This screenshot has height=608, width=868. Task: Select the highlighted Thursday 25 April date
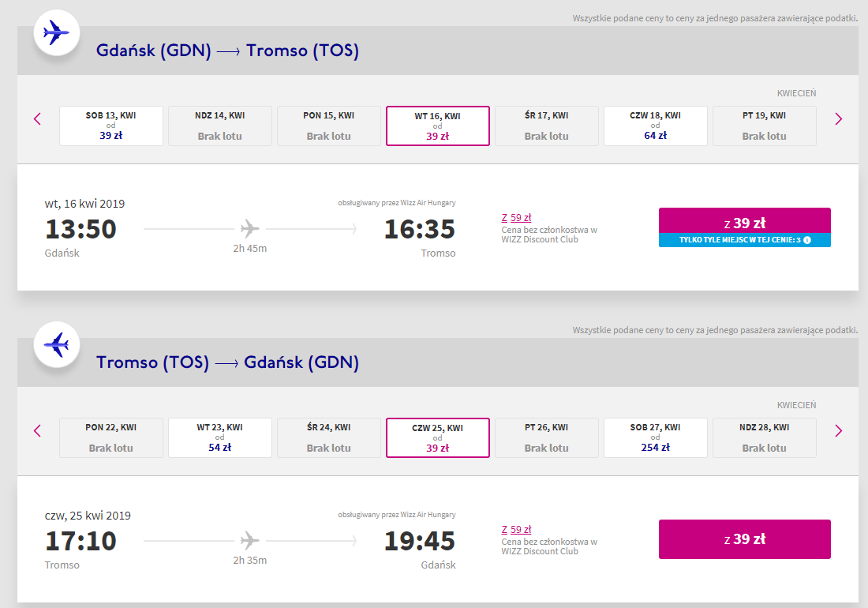[438, 437]
